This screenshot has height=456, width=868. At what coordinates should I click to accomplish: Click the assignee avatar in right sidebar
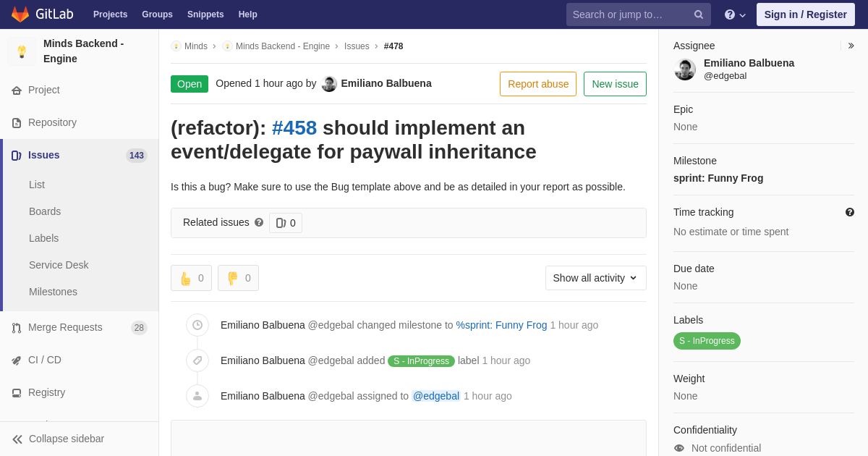[685, 69]
